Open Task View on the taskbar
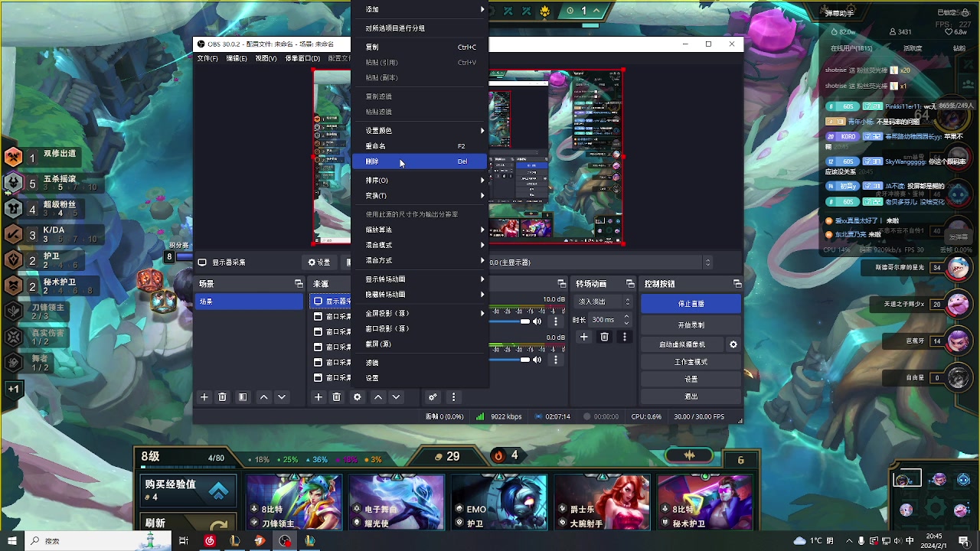This screenshot has height=551, width=980. click(x=184, y=541)
